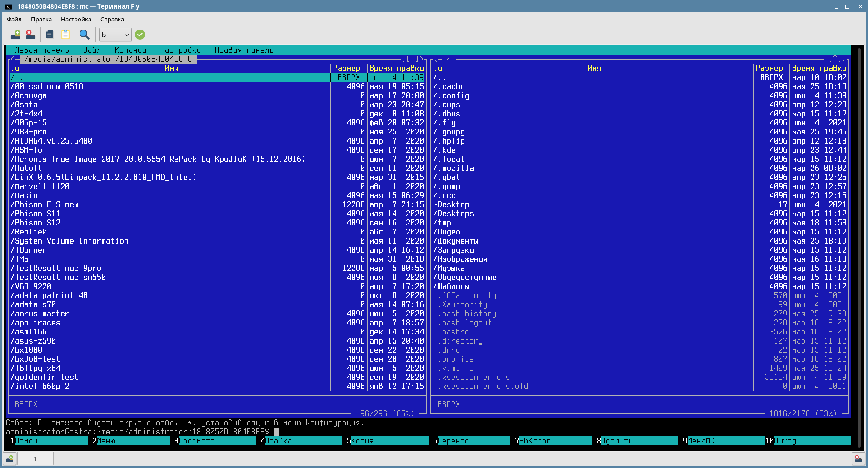The width and height of the screenshot is (868, 468).
Task: Open the Настройка menu
Action: [76, 19]
